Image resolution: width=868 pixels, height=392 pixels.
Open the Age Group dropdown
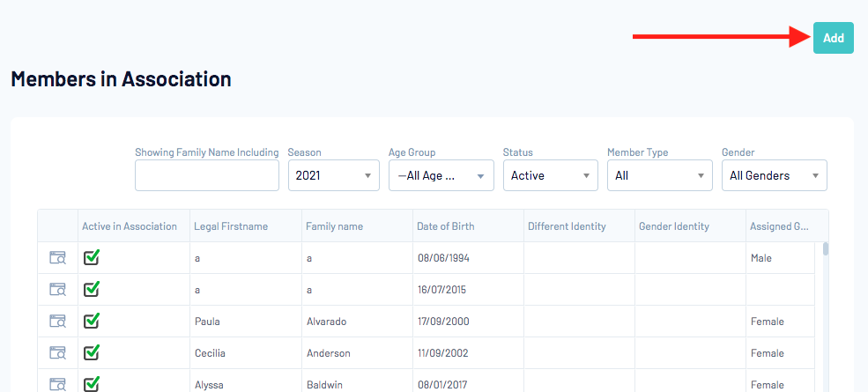click(441, 175)
